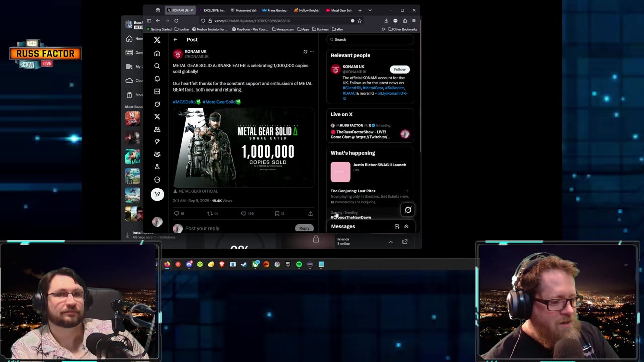Switch to the Metal Gear Solid tab
Screen dimensions: 644x362
[x=339, y=10]
